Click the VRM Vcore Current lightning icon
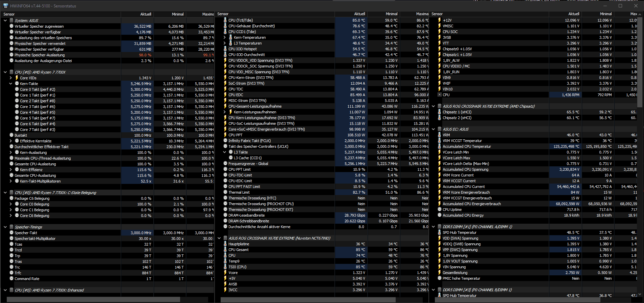 [x=440, y=175]
